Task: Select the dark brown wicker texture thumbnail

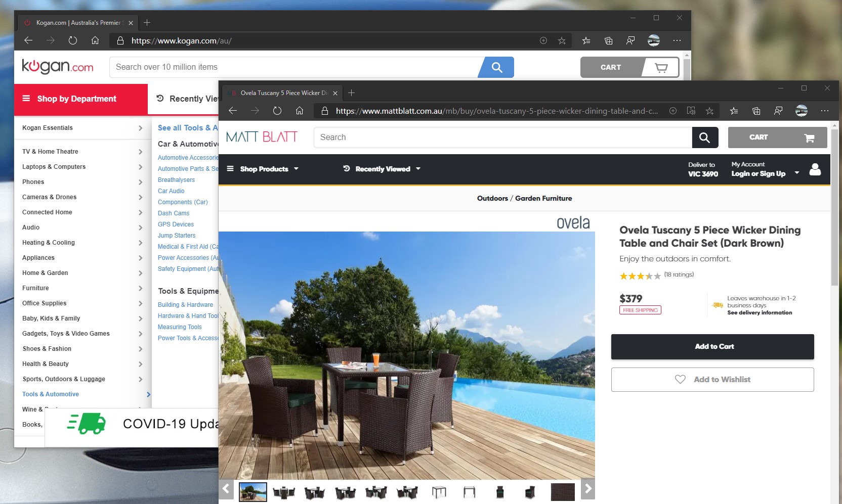Action: [563, 492]
